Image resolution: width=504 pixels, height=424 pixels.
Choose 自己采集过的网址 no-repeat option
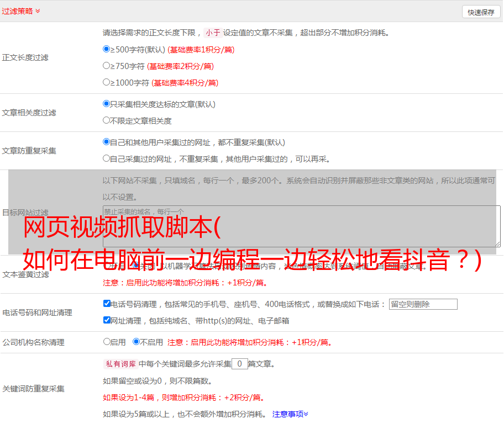click(107, 158)
